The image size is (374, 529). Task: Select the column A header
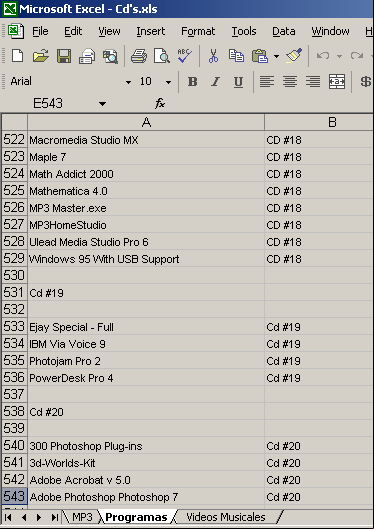pyautogui.click(x=146, y=122)
